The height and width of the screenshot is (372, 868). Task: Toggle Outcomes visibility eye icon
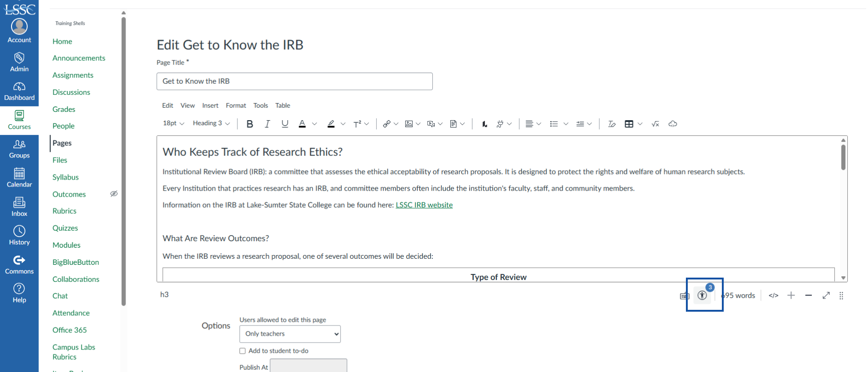[114, 194]
